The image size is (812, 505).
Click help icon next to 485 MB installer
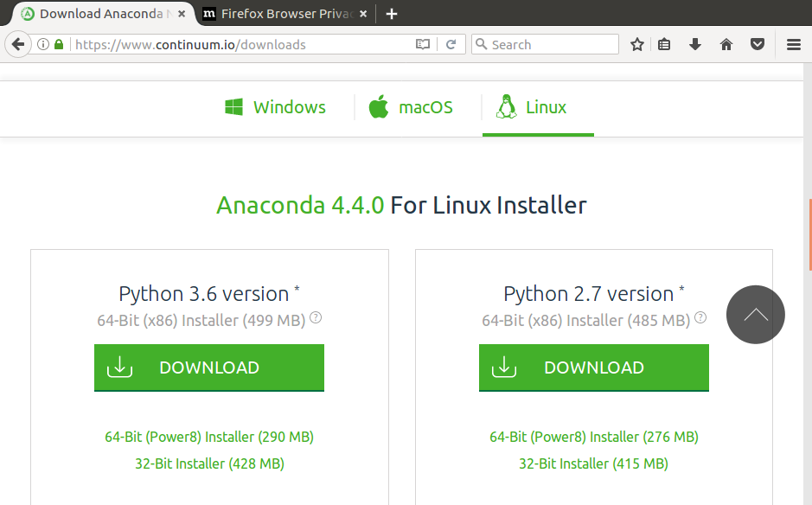tap(700, 317)
